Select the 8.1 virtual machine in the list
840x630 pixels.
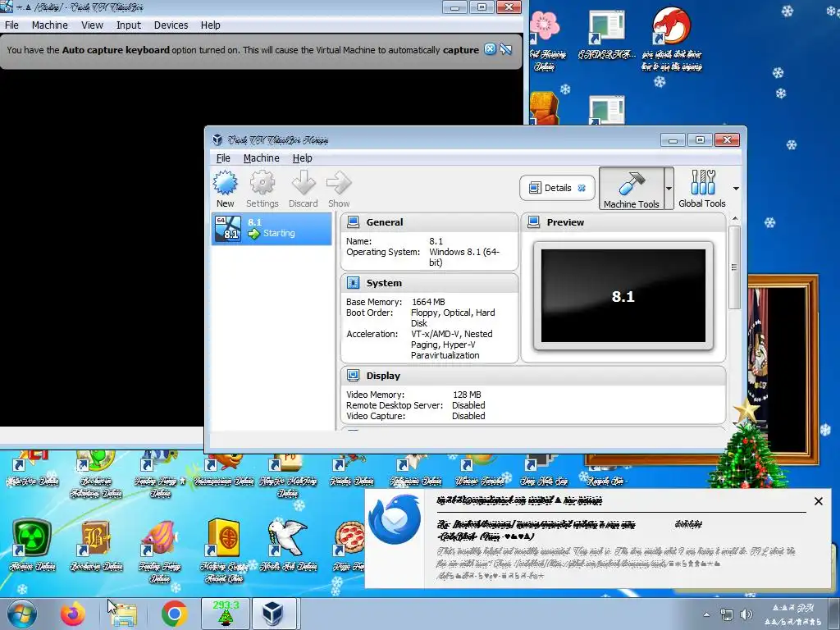(x=272, y=229)
